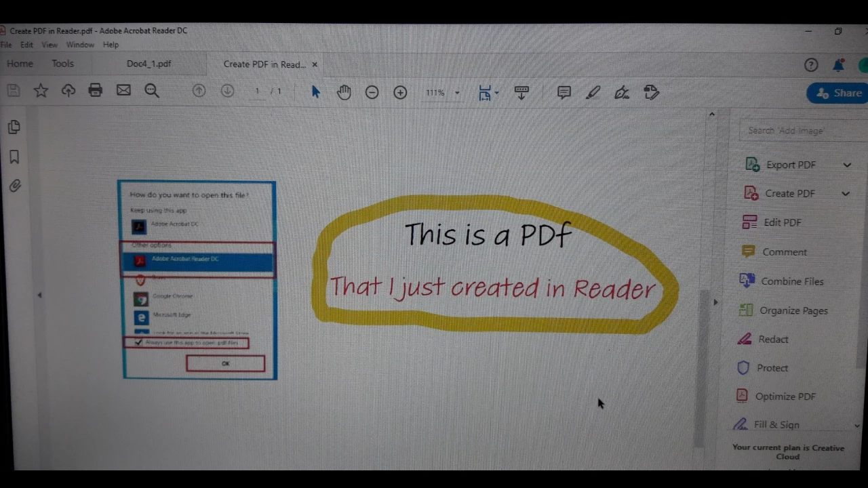Switch to the Doc4_1.pdf tab

(149, 64)
